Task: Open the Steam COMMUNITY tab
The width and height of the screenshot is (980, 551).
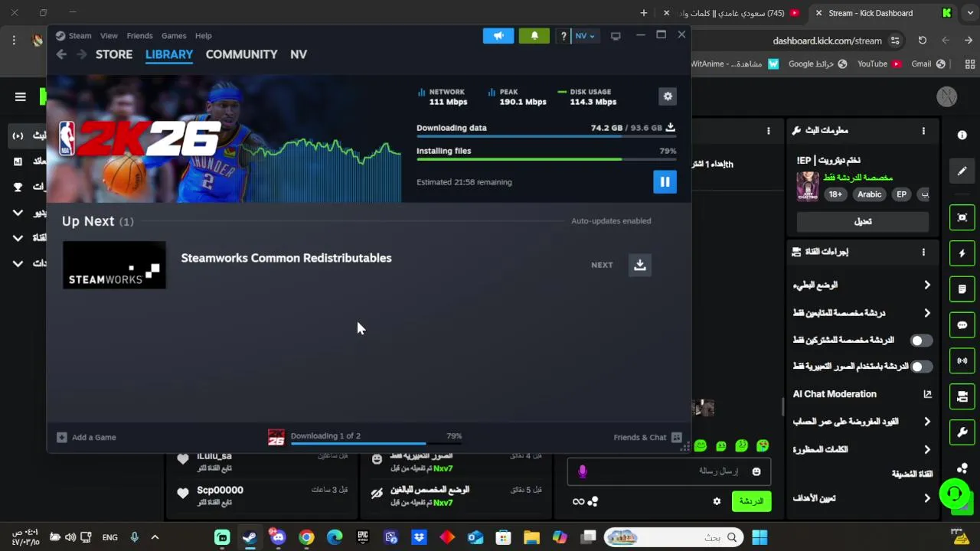Action: point(241,54)
